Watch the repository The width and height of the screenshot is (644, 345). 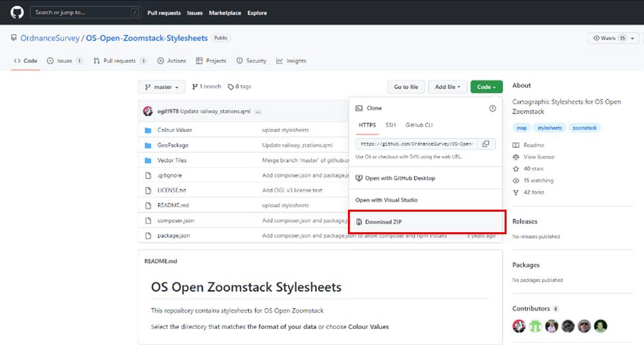(609, 38)
